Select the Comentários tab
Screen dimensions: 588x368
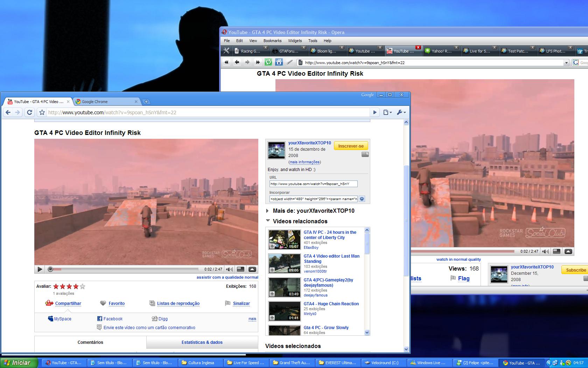(x=90, y=342)
